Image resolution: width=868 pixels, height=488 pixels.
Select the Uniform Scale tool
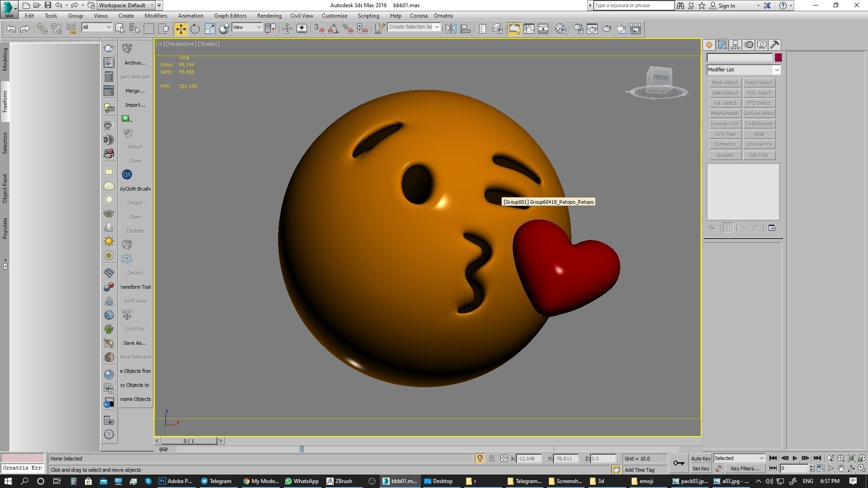(210, 29)
